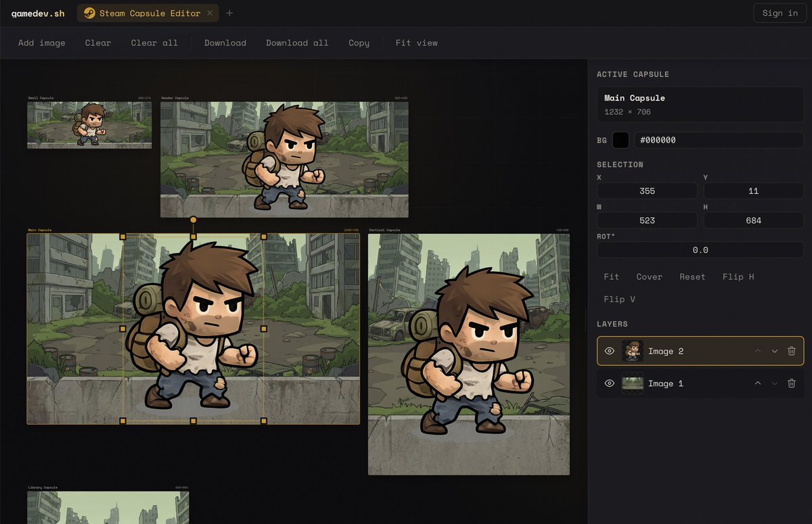Move Image 1 layer down
The height and width of the screenshot is (524, 812).
[x=775, y=383]
